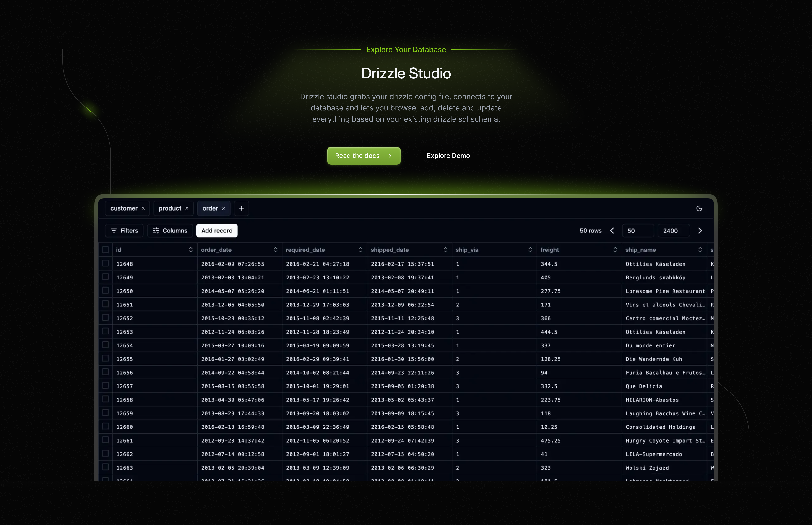Check the row with id 12659
The image size is (812, 525).
(x=106, y=413)
